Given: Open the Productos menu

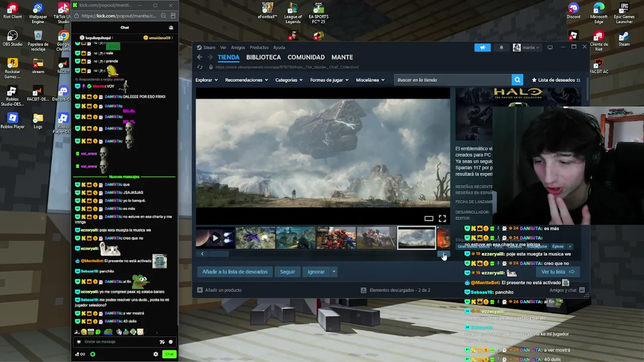Looking at the screenshot, I should 259,48.
